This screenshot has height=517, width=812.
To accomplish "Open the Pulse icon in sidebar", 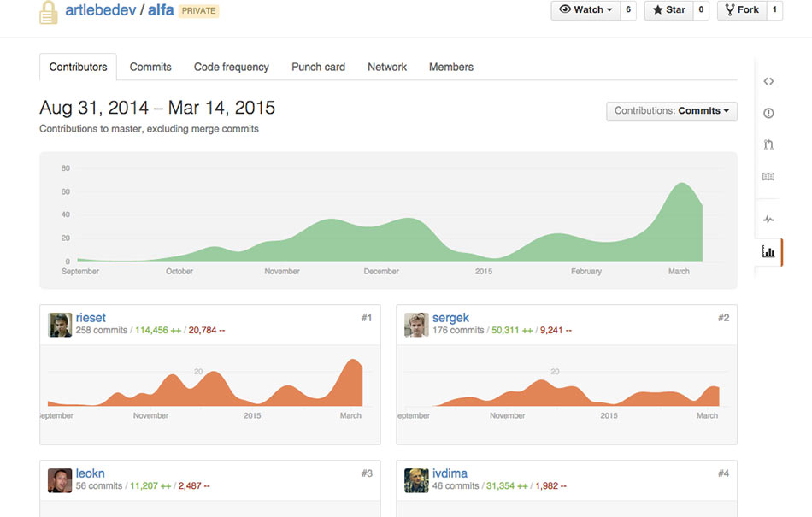I will click(768, 220).
